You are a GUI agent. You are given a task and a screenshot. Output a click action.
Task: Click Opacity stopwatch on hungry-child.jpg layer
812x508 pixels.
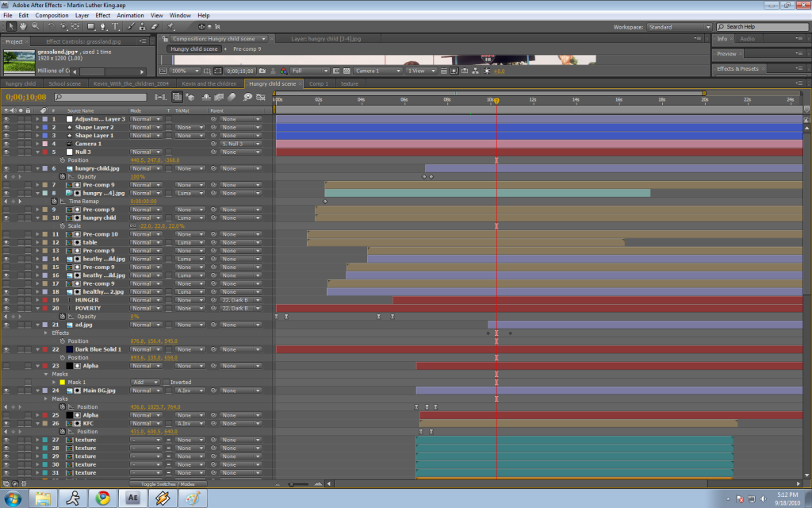click(x=63, y=176)
